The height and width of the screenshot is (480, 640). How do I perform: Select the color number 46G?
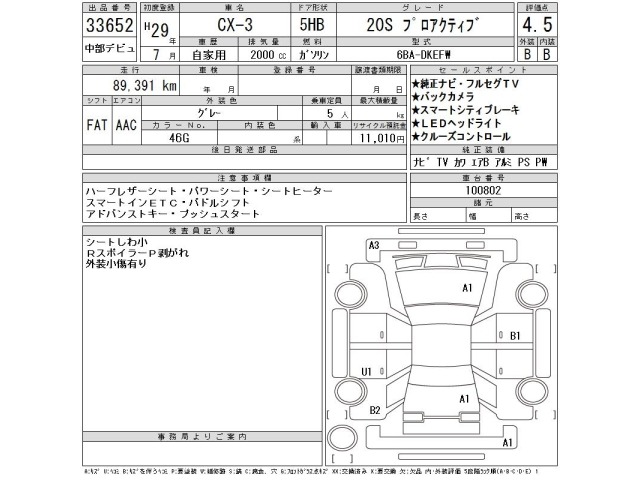(179, 138)
